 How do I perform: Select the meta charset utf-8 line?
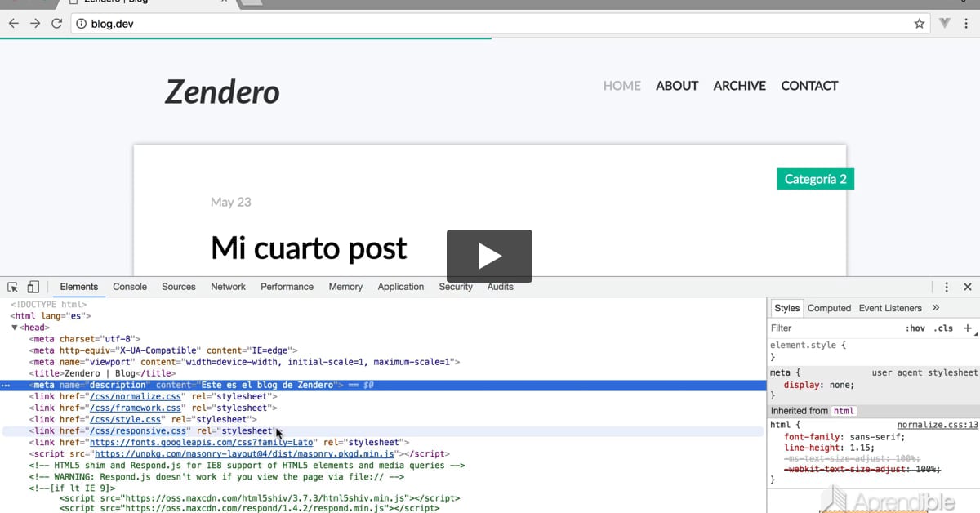tap(85, 339)
